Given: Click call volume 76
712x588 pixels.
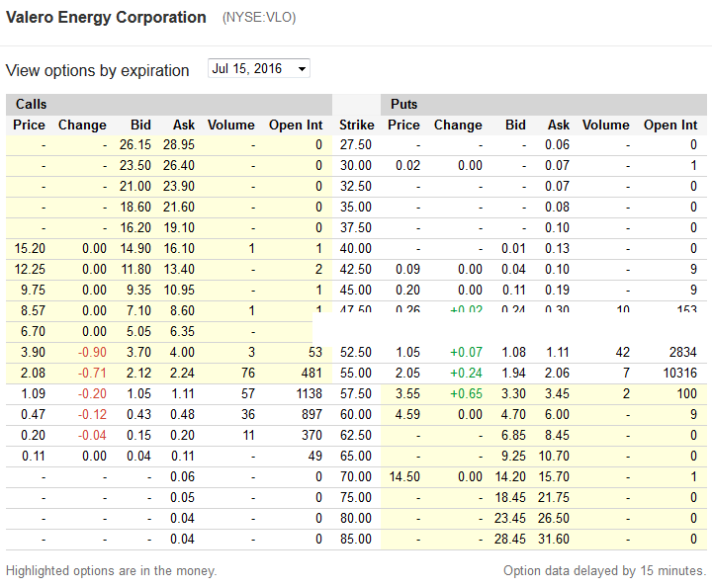Looking at the screenshot, I should [248, 373].
